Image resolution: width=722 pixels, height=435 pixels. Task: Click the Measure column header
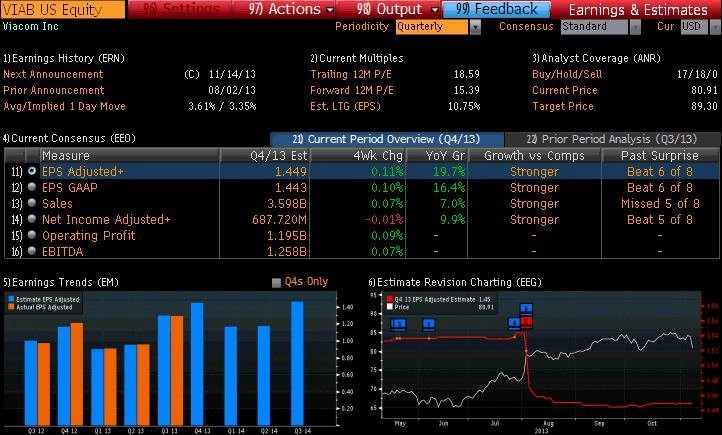[129, 156]
